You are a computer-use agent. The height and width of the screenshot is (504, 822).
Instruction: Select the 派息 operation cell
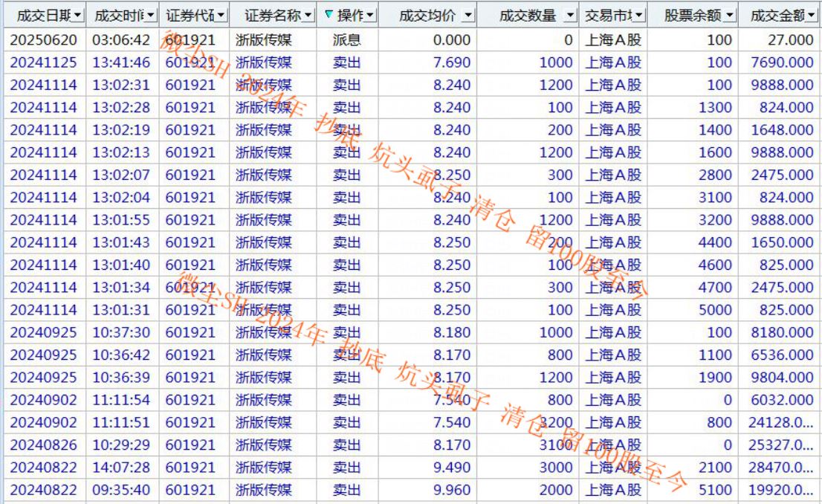point(346,40)
